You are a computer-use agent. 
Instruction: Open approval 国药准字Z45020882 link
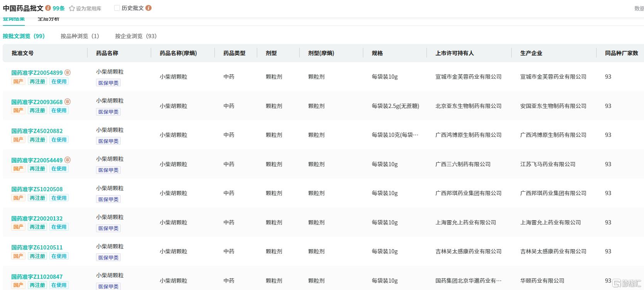(37, 131)
